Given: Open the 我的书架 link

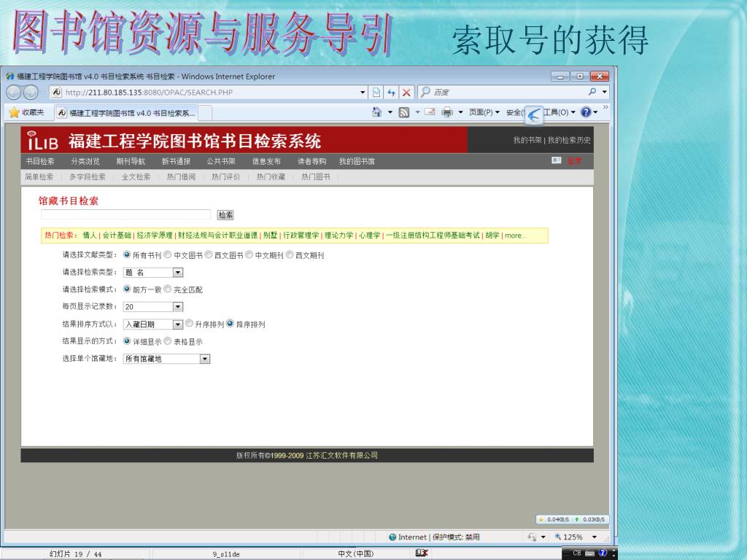Looking at the screenshot, I should 527,140.
